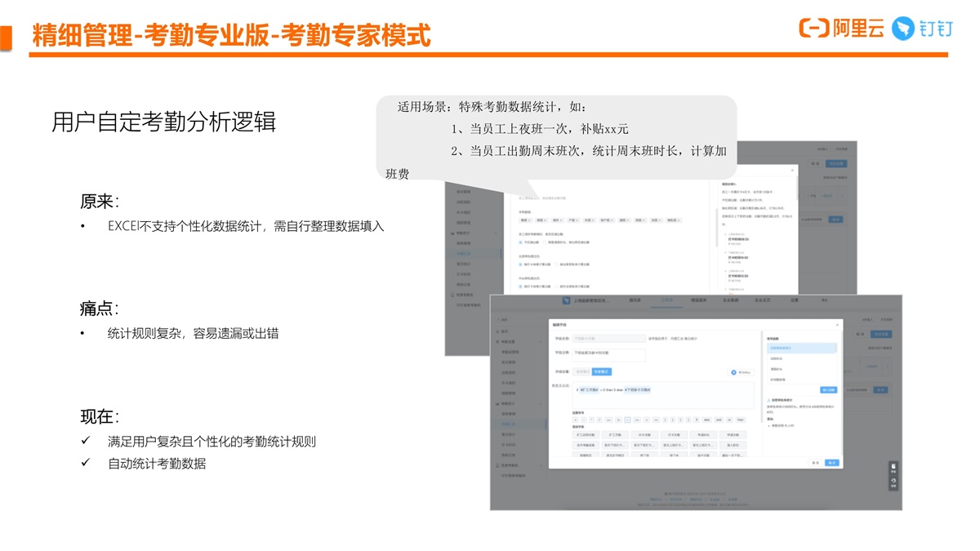
Task: Select the second row's first radio option
Action: coord(521,264)
